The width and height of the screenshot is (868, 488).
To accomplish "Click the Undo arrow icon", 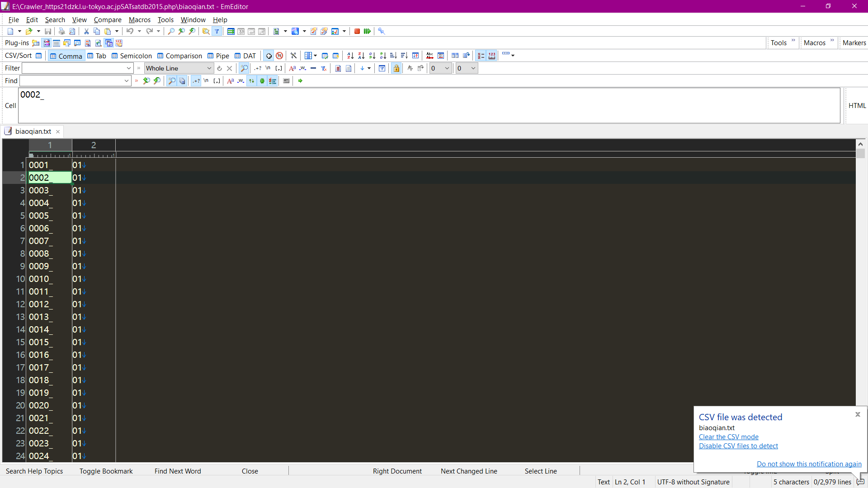I will [130, 31].
